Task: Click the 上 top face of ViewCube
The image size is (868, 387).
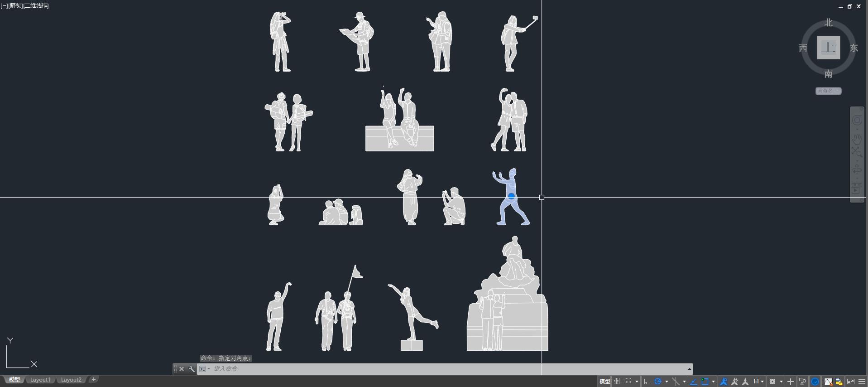Action: [828, 48]
